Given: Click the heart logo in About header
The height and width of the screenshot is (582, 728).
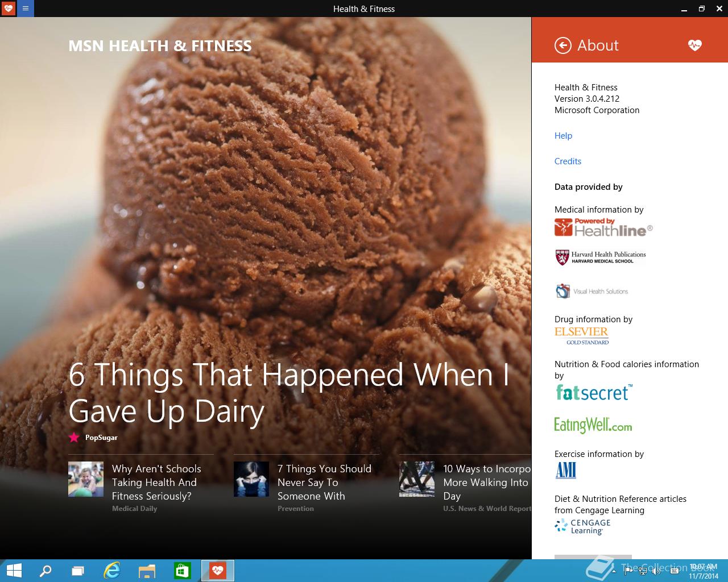Looking at the screenshot, I should click(x=694, y=45).
